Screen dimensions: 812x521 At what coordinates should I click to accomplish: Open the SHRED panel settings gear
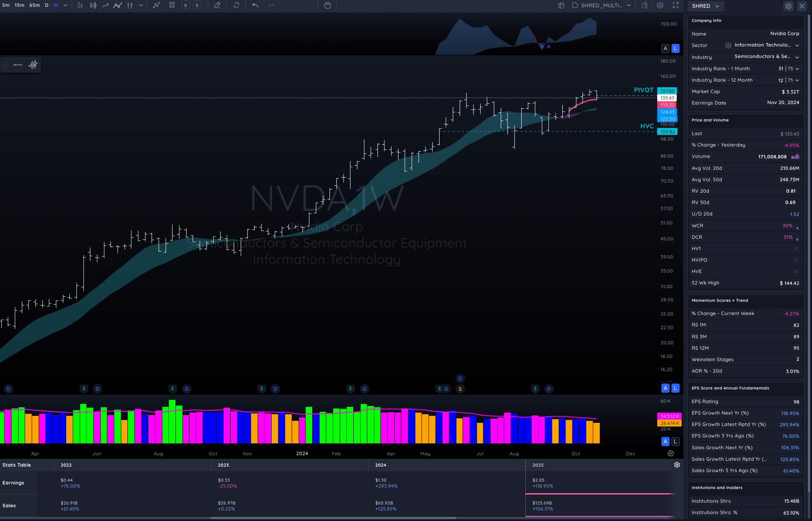tap(788, 6)
